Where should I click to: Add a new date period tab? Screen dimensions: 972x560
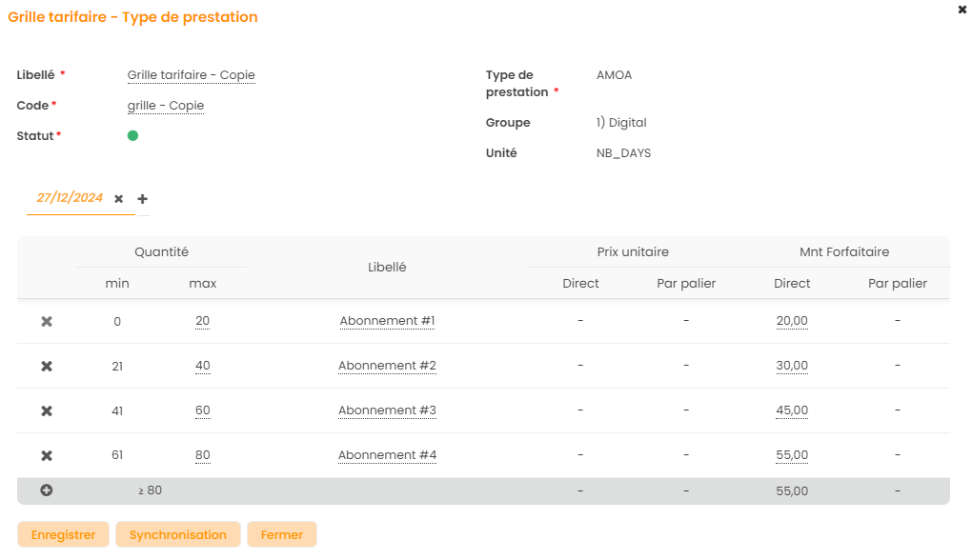143,199
